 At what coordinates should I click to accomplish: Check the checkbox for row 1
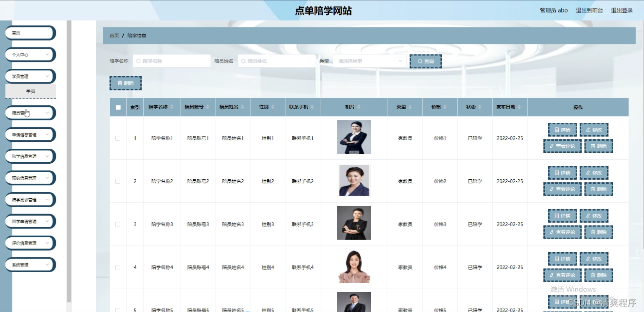118,138
